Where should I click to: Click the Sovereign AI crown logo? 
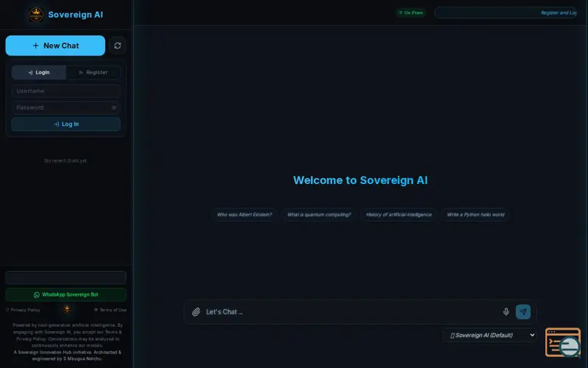(x=36, y=15)
